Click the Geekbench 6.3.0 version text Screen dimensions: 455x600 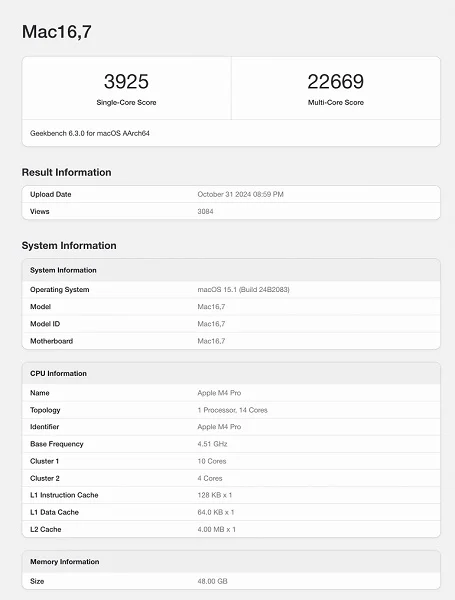click(90, 133)
